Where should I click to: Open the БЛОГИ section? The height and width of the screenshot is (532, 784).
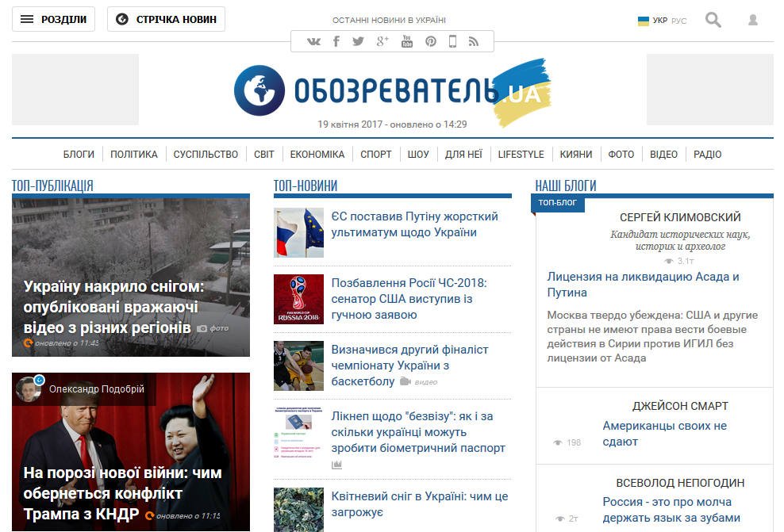(x=79, y=155)
